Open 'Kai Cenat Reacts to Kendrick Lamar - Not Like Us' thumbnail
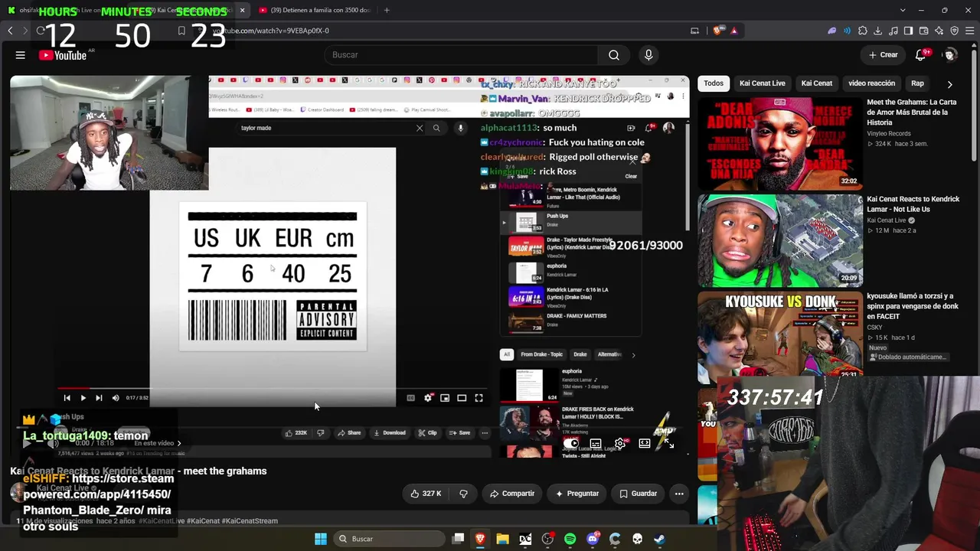Screen dimensions: 980x551 click(779, 240)
